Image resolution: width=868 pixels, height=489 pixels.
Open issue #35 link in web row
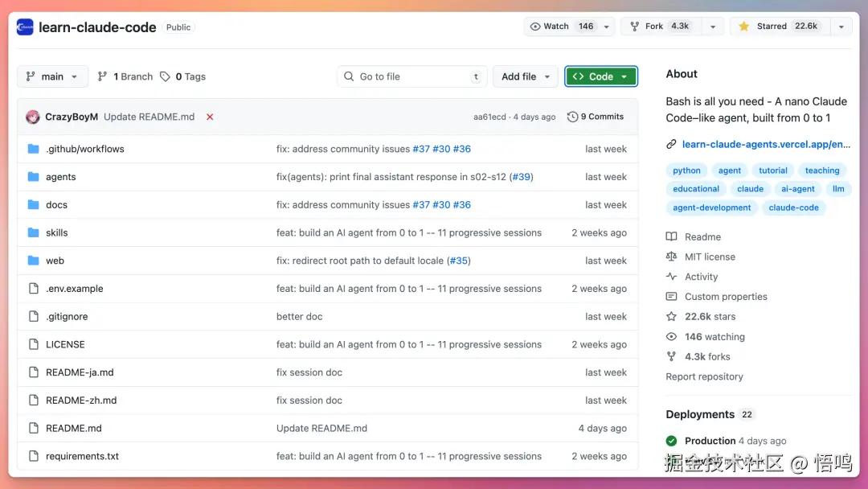pos(458,261)
